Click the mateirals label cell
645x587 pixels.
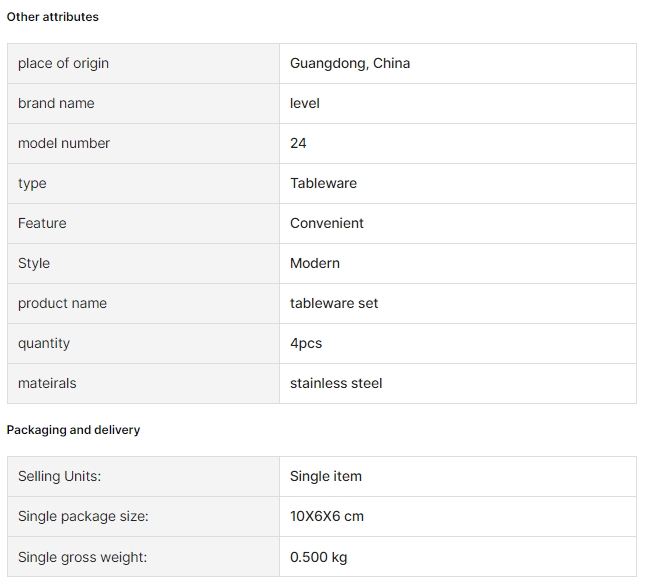tap(143, 383)
